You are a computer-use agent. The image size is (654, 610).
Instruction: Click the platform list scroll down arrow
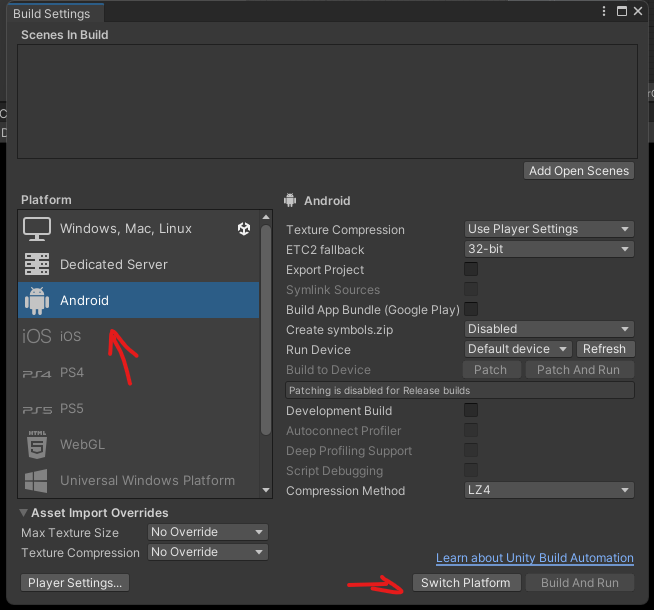pos(266,490)
